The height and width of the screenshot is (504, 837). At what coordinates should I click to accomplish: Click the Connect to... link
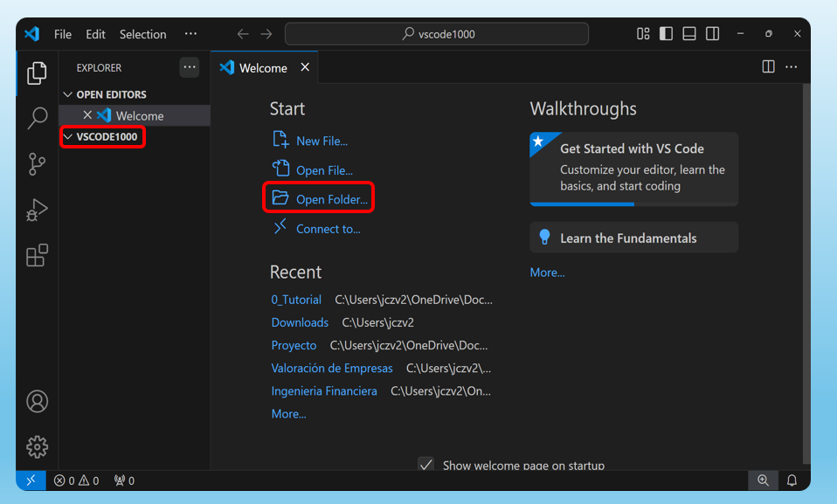(329, 229)
